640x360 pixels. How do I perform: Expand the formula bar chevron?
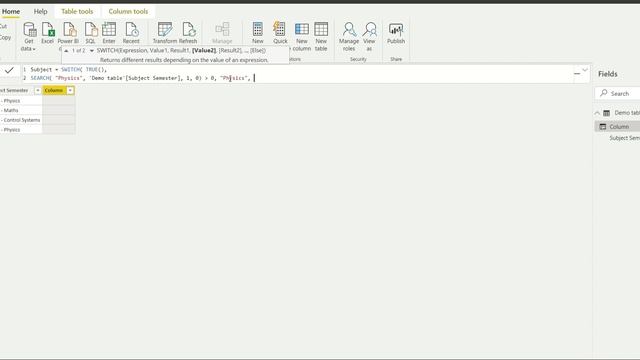pyautogui.click(x=585, y=70)
